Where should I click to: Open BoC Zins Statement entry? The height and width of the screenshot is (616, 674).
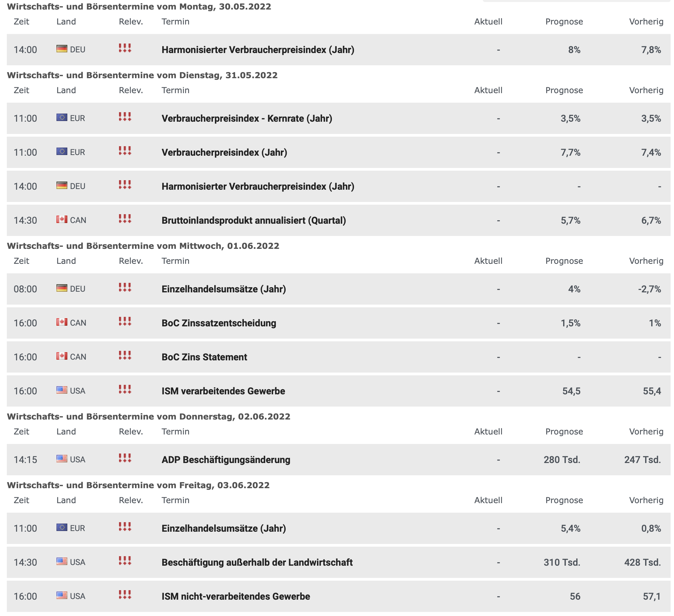pos(204,357)
